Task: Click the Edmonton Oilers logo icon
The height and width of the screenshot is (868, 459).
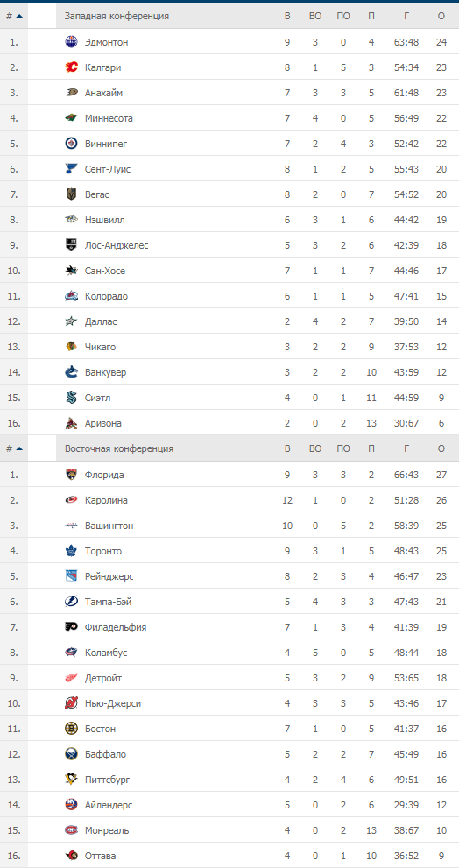Action: point(72,42)
